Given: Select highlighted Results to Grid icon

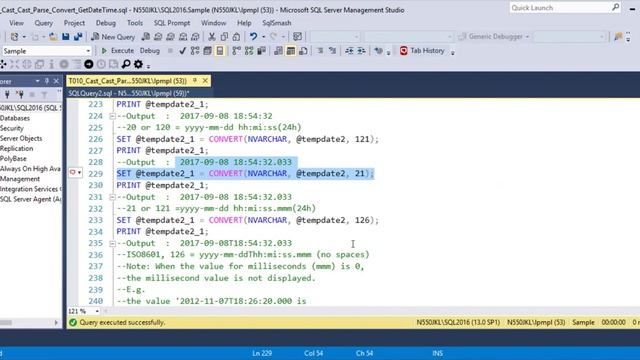Looking at the screenshot, I should coord(291,51).
